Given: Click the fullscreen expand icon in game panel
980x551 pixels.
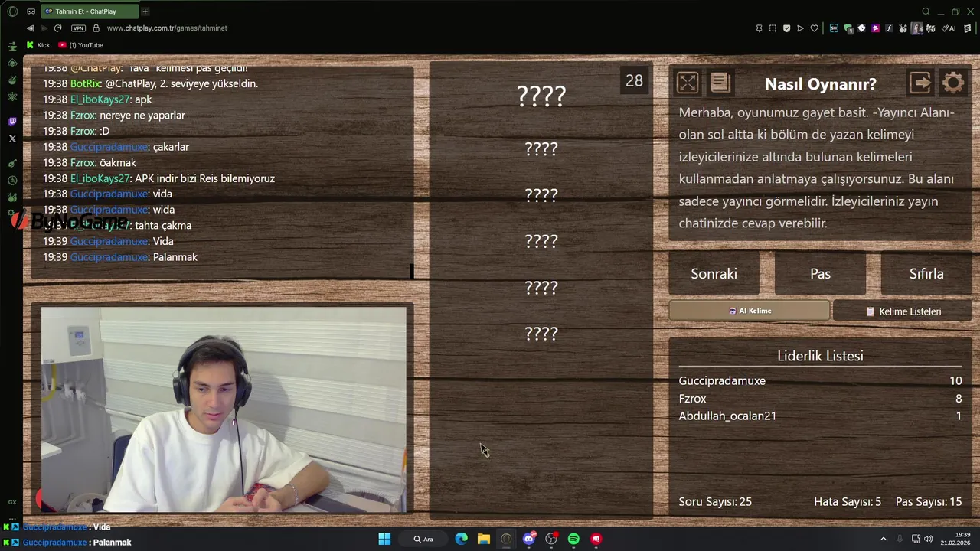Looking at the screenshot, I should (688, 83).
